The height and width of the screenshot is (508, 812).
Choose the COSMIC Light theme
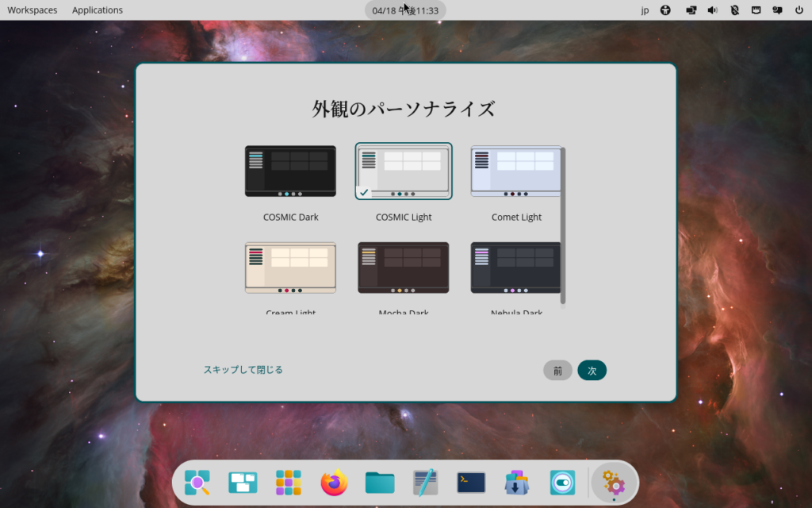click(404, 171)
